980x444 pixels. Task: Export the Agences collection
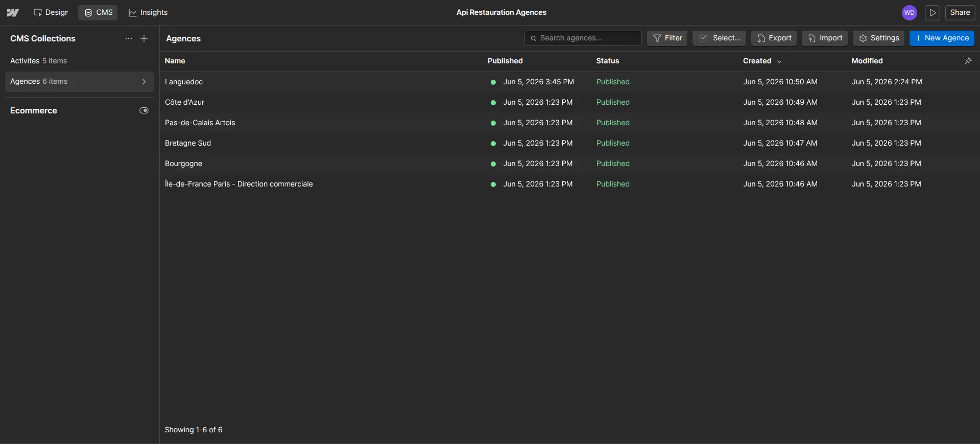(x=774, y=38)
